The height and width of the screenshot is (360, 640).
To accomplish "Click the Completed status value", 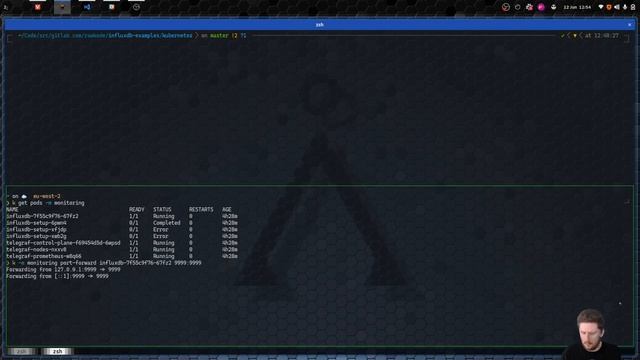I will point(167,223).
